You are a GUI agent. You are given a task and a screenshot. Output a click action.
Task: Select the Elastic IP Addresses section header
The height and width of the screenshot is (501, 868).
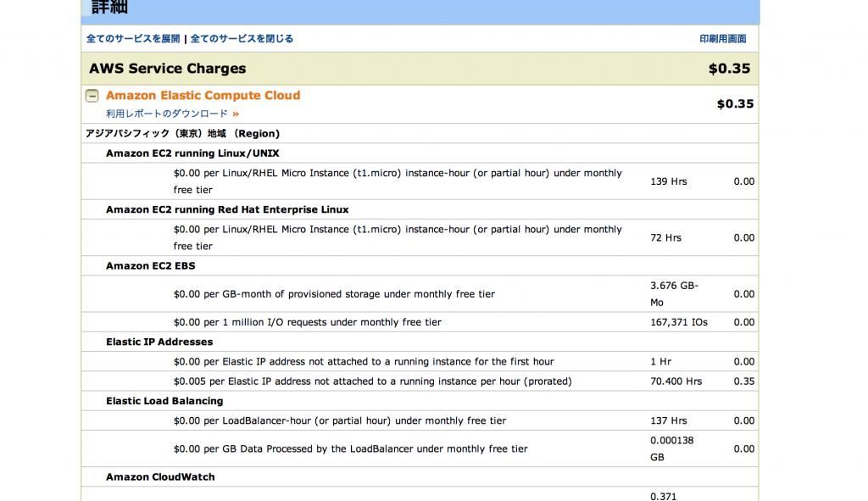[158, 342]
